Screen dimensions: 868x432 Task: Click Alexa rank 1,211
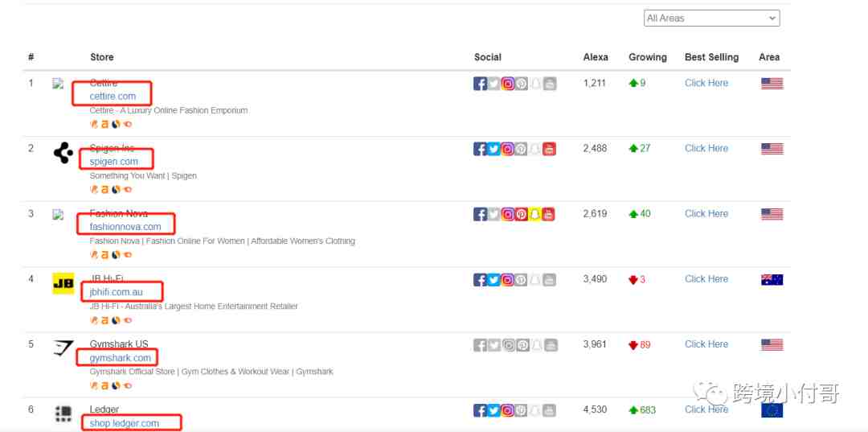click(x=595, y=83)
